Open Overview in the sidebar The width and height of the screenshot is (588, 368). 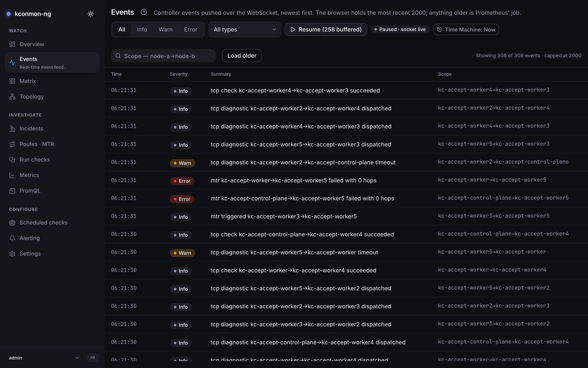[52, 44]
